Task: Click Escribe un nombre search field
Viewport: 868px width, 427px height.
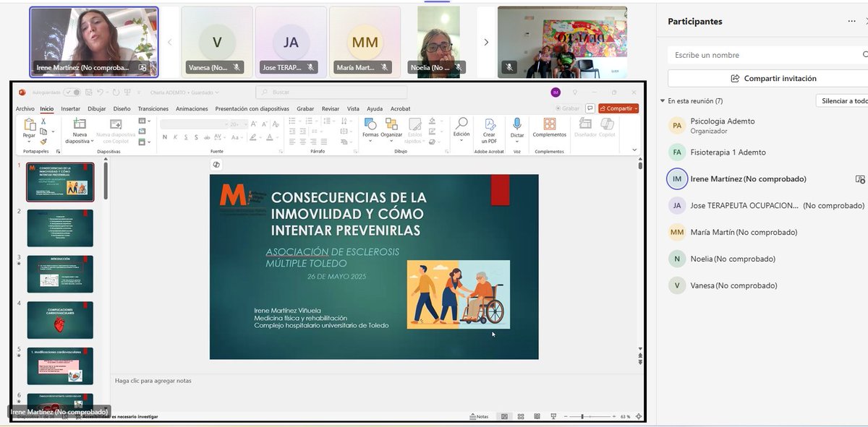Action: click(x=767, y=55)
